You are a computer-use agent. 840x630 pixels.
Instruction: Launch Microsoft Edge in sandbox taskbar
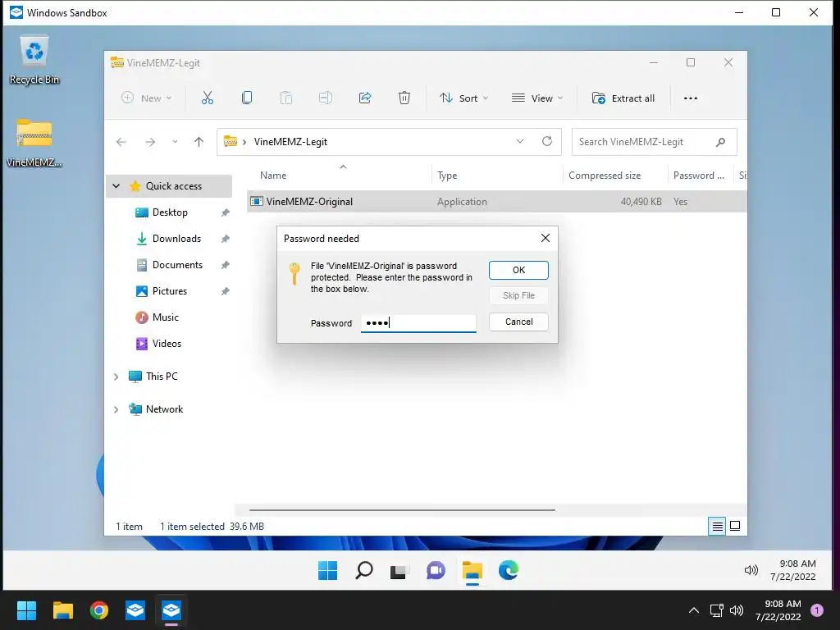tap(508, 571)
